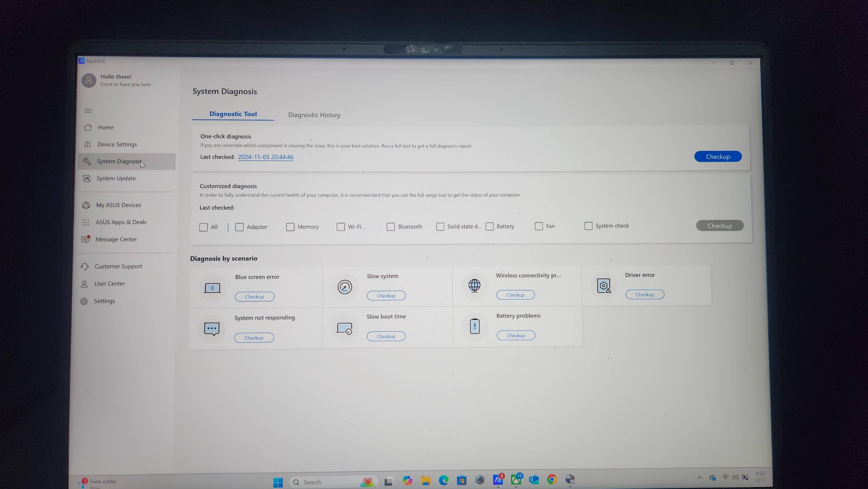This screenshot has height=489, width=868.
Task: Click the hamburger menu collapse icon
Action: [x=88, y=111]
